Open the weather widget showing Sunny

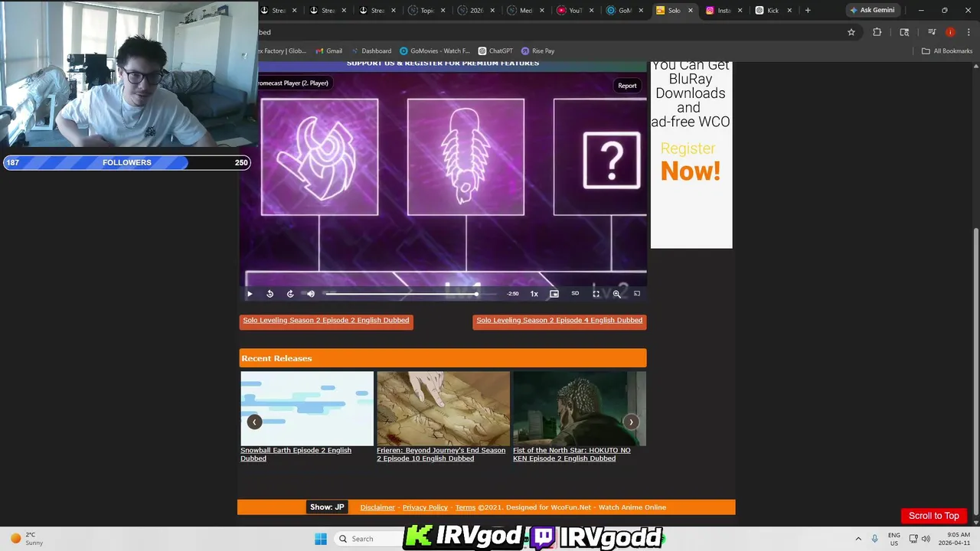pyautogui.click(x=26, y=539)
